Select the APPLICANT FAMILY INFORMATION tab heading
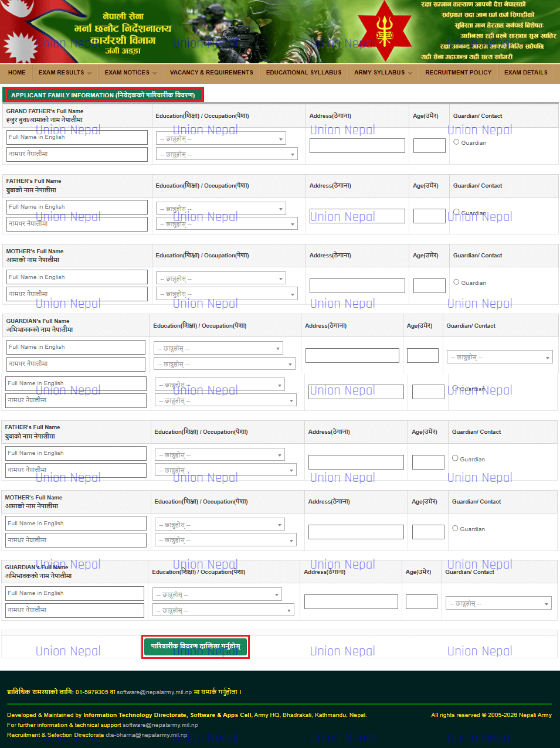This screenshot has height=748, width=560. coord(103,95)
